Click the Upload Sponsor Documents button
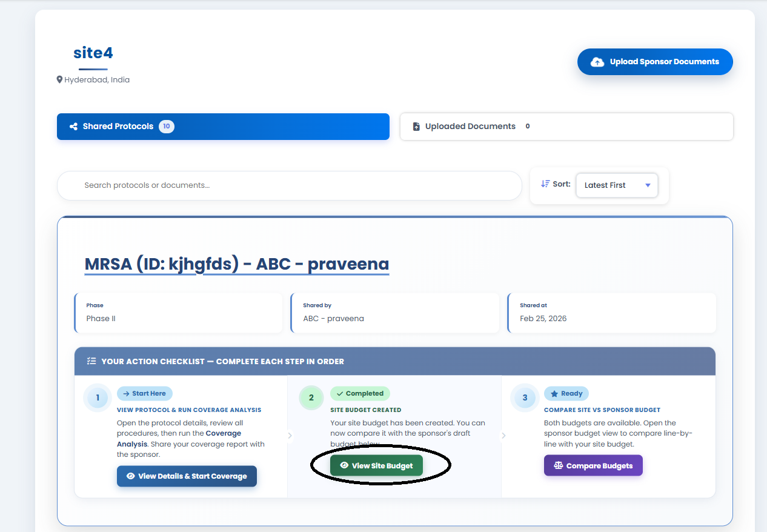767x532 pixels. click(x=655, y=62)
